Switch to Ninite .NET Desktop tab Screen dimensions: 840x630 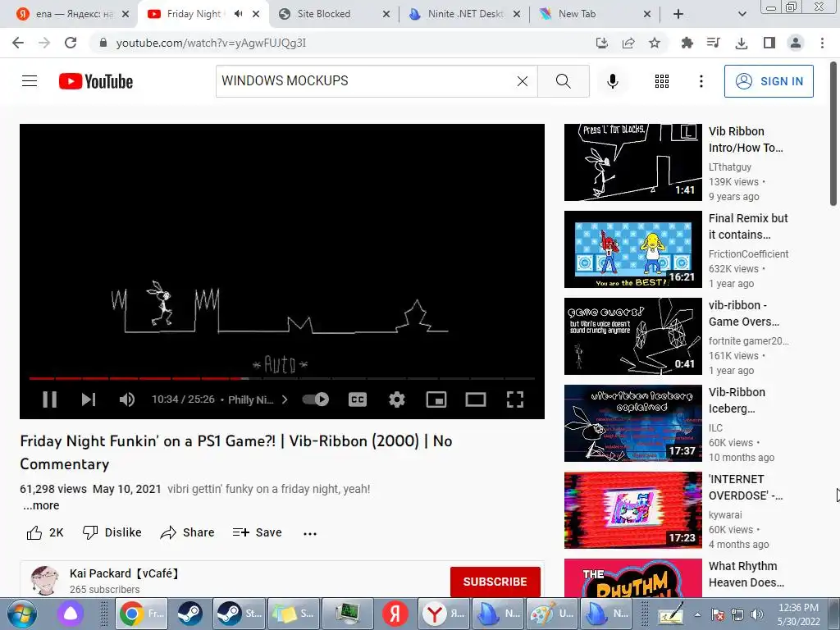(465, 14)
